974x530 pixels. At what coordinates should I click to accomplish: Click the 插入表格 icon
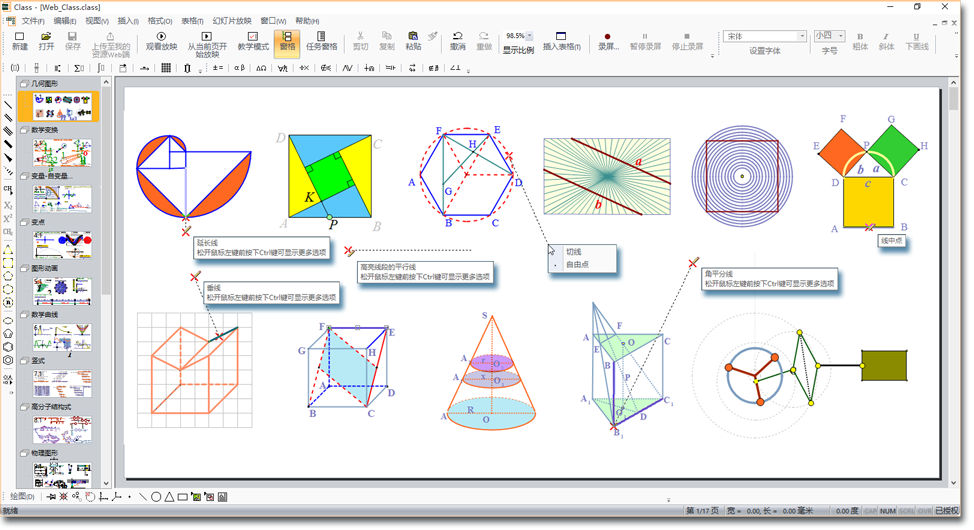(x=561, y=41)
